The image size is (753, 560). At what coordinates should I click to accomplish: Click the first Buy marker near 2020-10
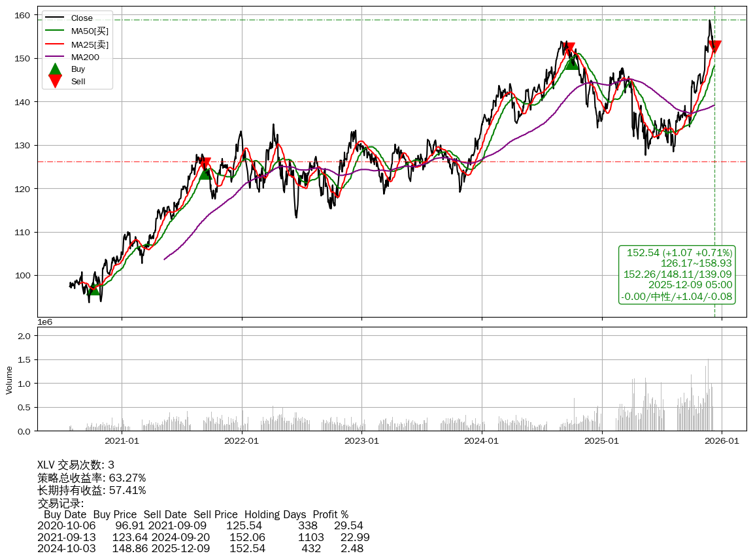94,288
